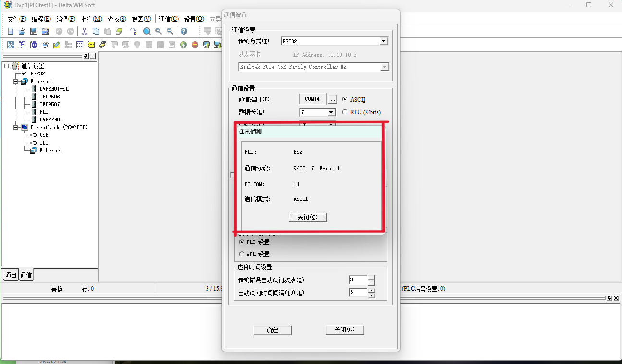
Task: Increase 传输错误自动询问次数 spinner value
Action: pos(371,278)
